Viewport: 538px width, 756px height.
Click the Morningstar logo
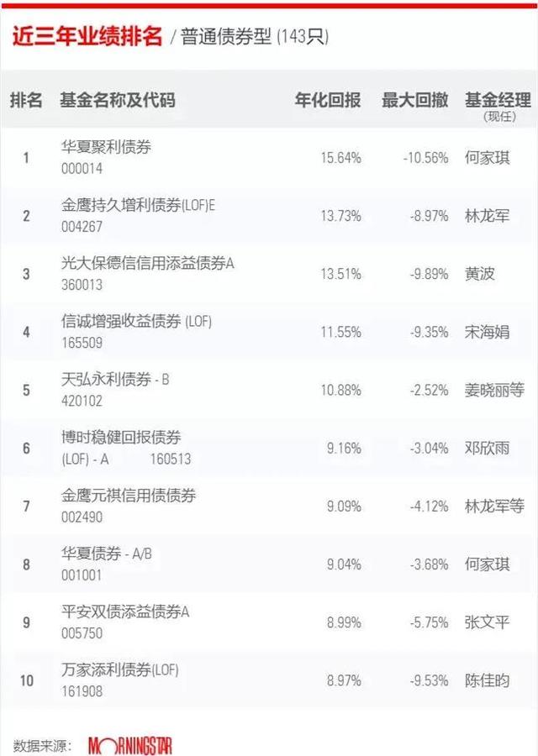click(x=129, y=746)
